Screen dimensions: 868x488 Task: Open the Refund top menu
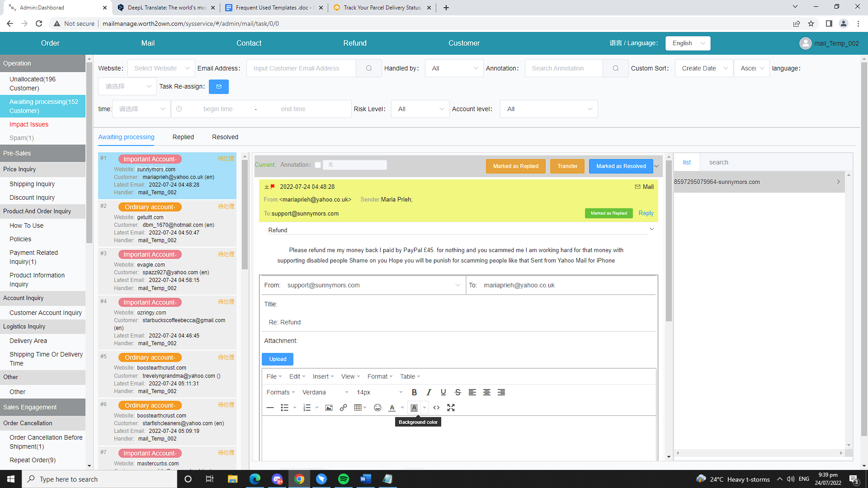354,43
